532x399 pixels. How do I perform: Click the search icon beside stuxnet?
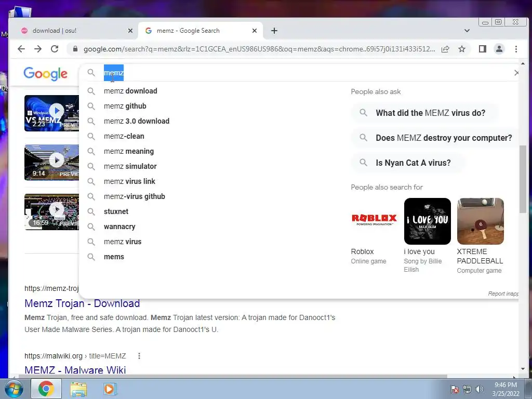tap(91, 211)
